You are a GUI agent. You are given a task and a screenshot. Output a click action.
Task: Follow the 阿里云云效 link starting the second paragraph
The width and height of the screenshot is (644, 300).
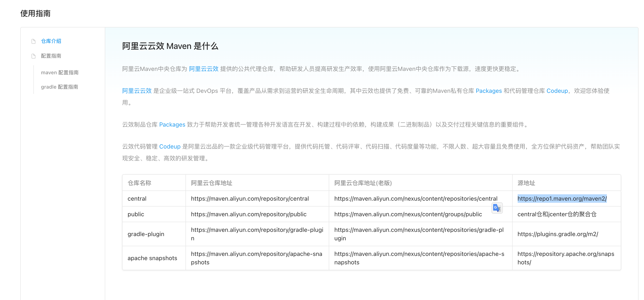point(137,91)
